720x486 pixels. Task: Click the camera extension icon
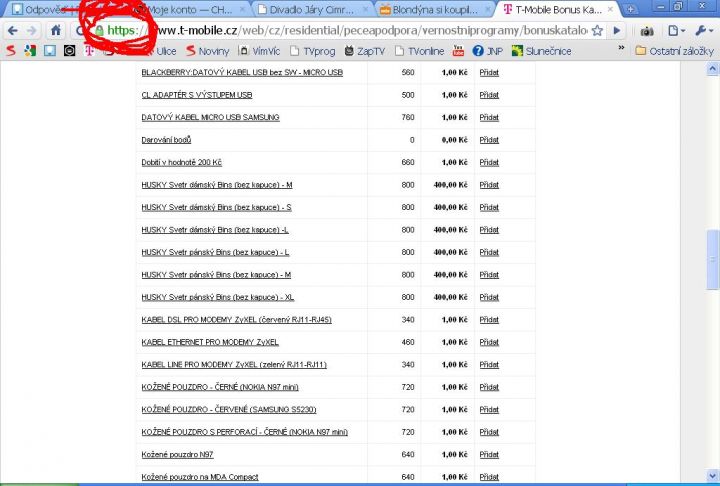point(647,31)
